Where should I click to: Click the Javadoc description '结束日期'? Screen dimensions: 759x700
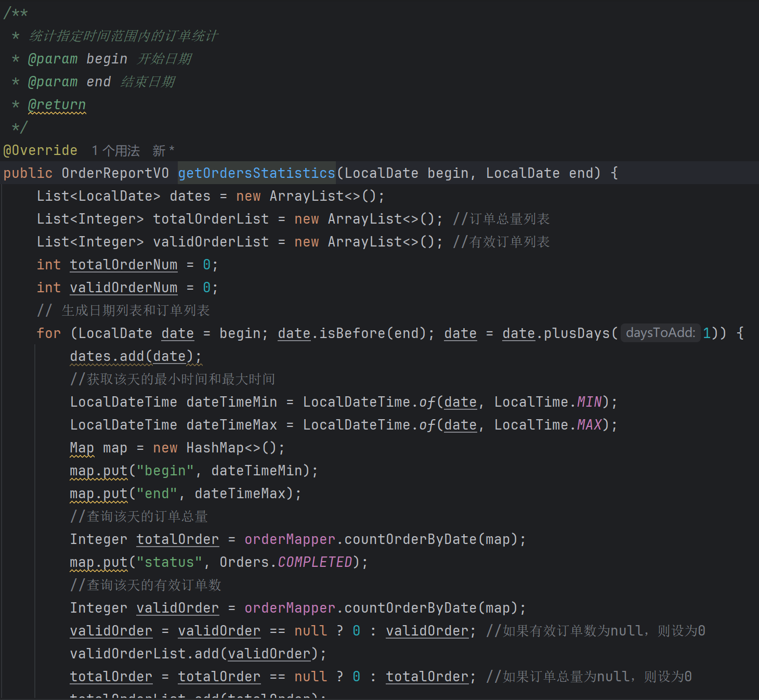point(148,82)
